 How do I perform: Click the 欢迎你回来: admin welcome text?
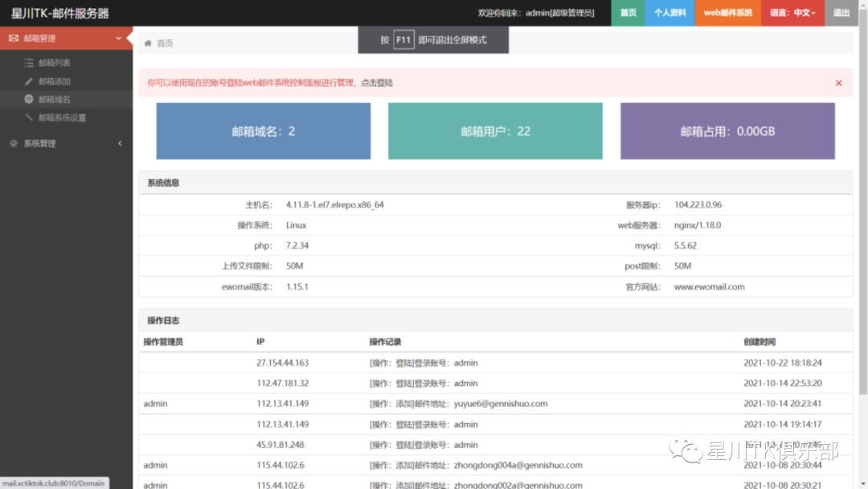[x=536, y=13]
